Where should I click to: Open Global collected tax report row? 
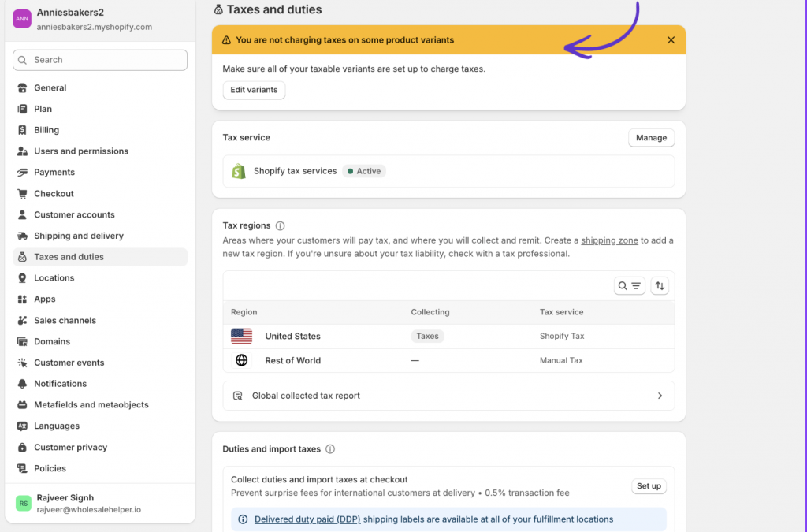(x=448, y=396)
